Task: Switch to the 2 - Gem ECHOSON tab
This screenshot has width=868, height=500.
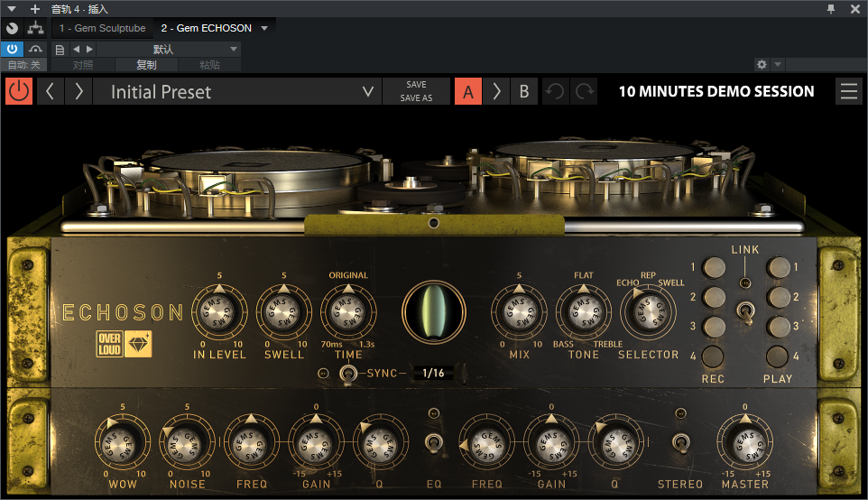Action: point(206,28)
